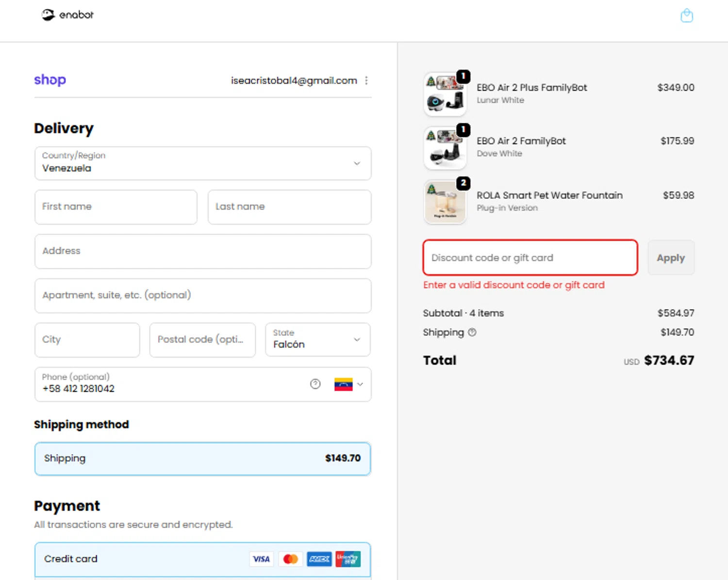Open EBO Air 2 FamilyBot thumbnail
This screenshot has height=580, width=728.
(445, 148)
